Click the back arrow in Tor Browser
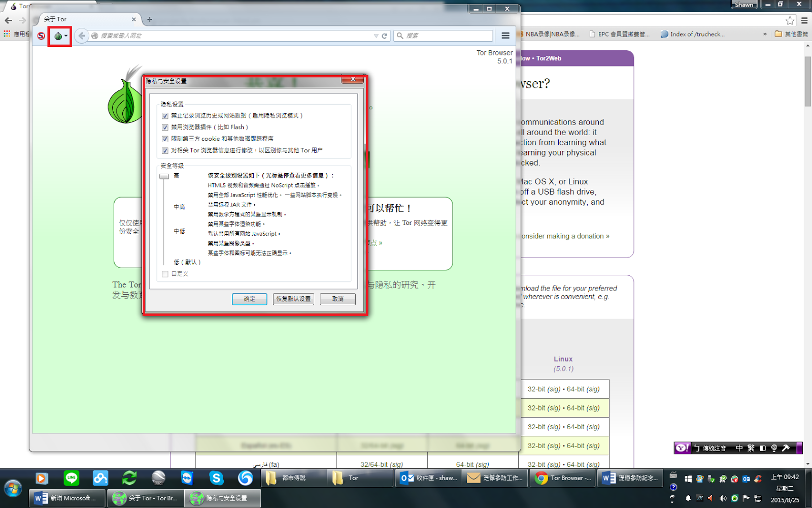 pyautogui.click(x=82, y=36)
